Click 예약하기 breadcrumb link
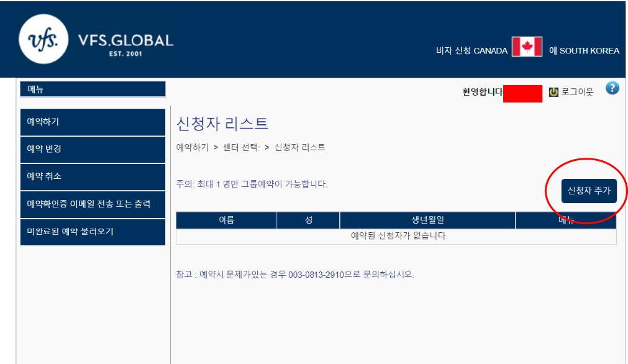The image size is (628, 364). point(192,147)
